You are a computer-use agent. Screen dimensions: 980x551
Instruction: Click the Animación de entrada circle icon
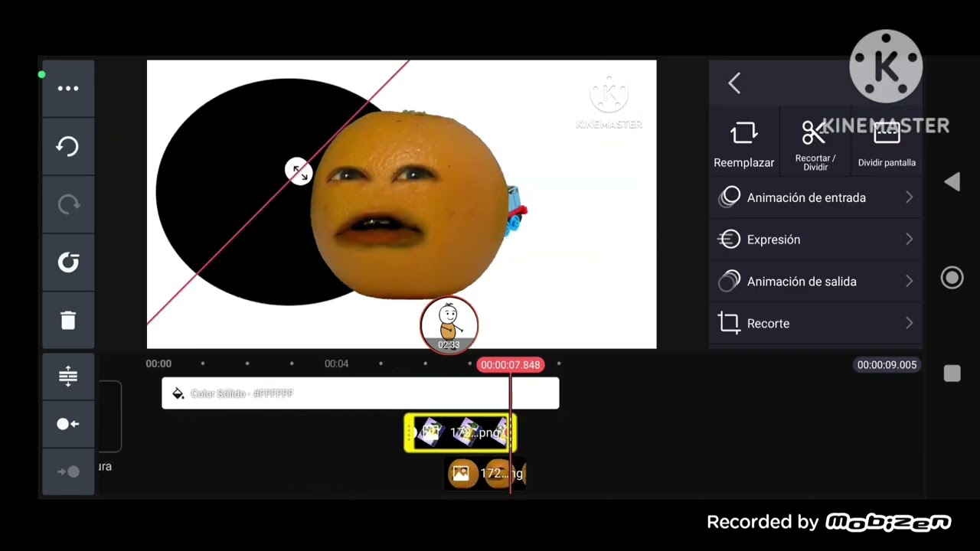[730, 197]
